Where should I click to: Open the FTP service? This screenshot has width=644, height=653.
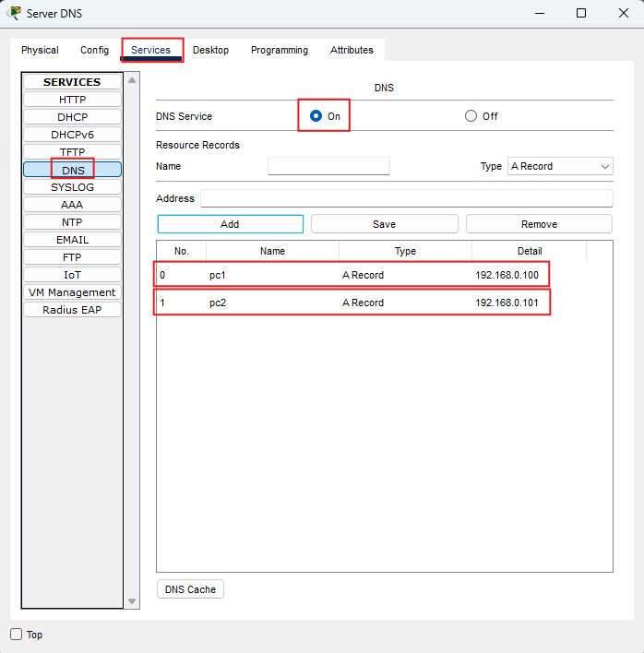(x=73, y=257)
